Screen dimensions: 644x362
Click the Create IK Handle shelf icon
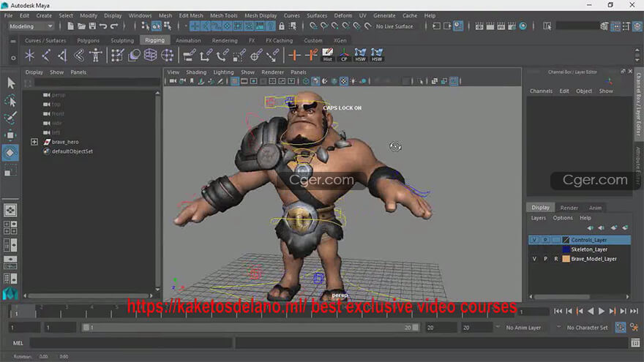coord(62,55)
